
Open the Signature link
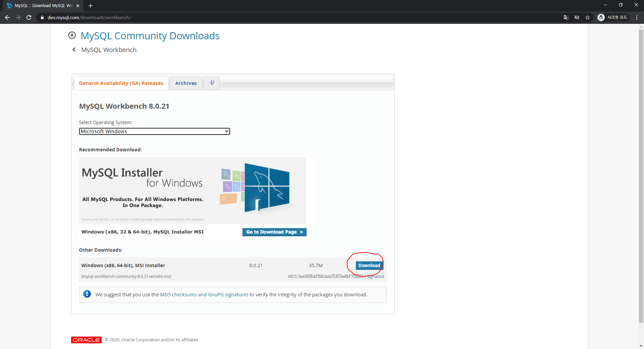tap(376, 277)
